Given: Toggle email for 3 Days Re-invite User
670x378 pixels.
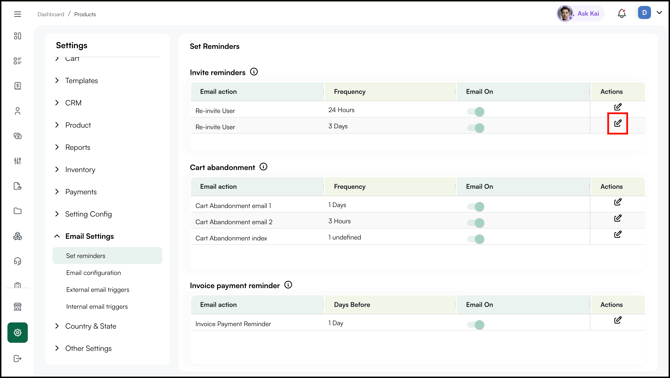Looking at the screenshot, I should point(476,128).
